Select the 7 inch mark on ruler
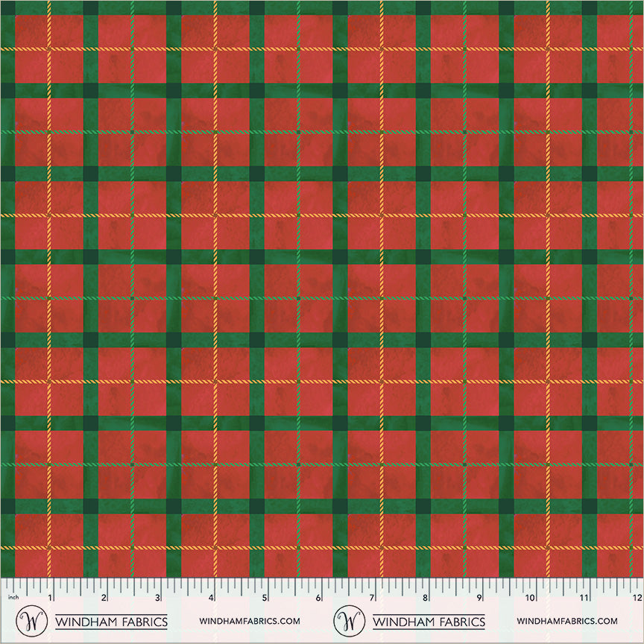The height and width of the screenshot is (644, 644). click(x=372, y=598)
